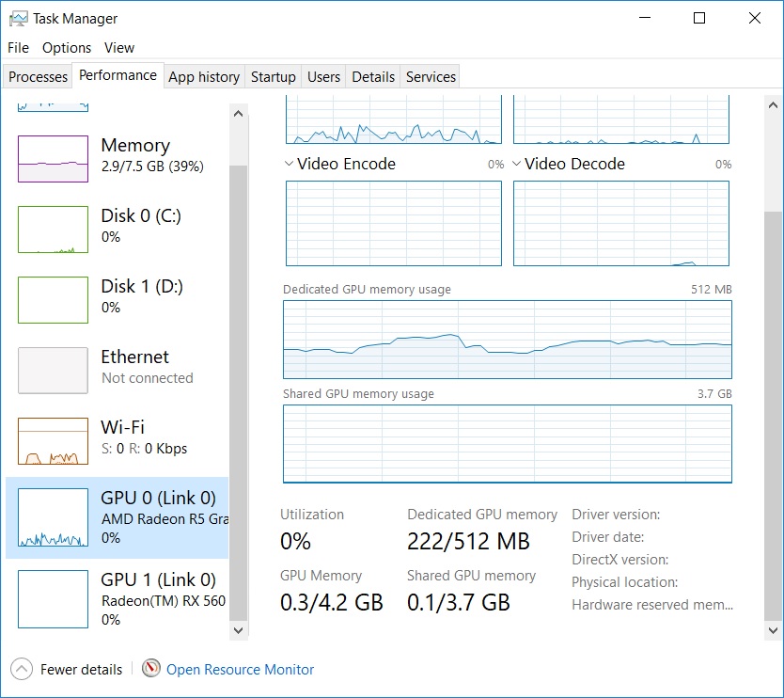This screenshot has width=784, height=698.
Task: Click the '2.9/7.5 GB (39%)' memory value
Action: tap(152, 167)
